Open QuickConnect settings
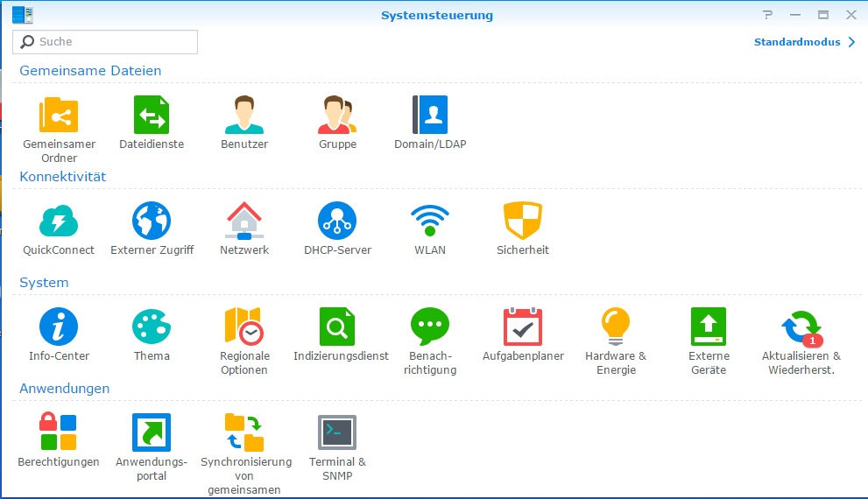Viewport: 868px width, 499px height. [59, 221]
